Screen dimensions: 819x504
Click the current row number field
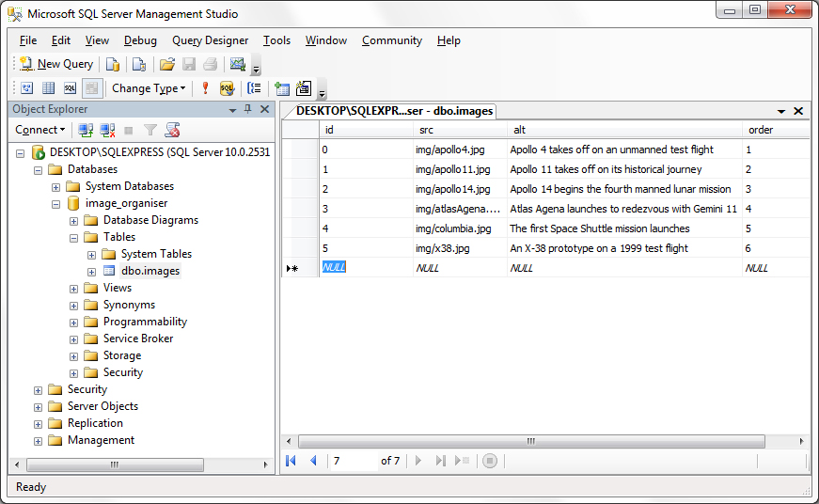click(354, 461)
